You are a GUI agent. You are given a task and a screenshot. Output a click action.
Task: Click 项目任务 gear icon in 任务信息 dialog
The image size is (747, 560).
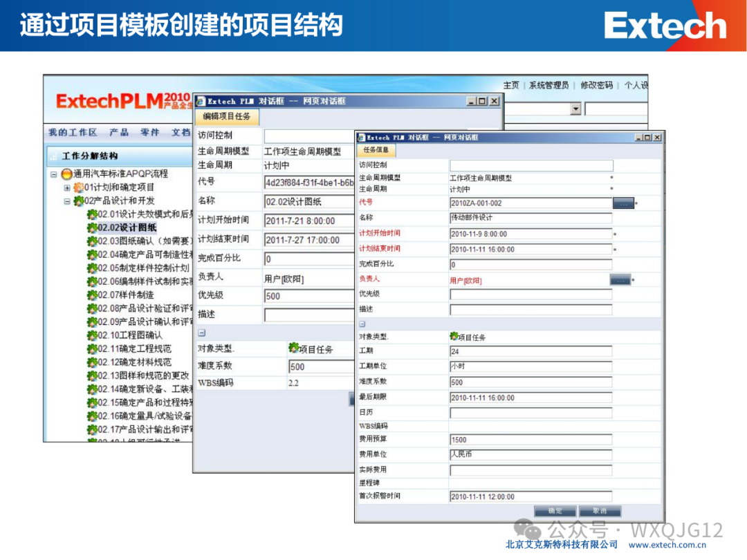click(x=454, y=336)
